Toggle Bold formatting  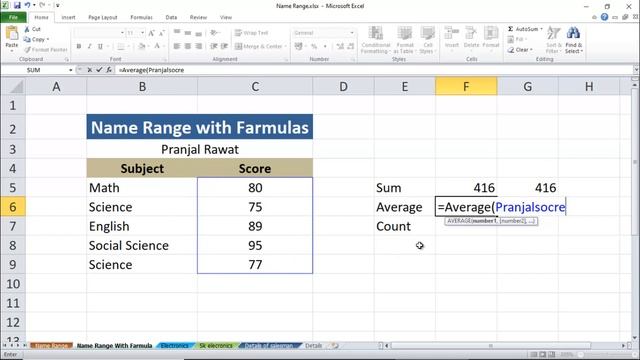coord(79,47)
